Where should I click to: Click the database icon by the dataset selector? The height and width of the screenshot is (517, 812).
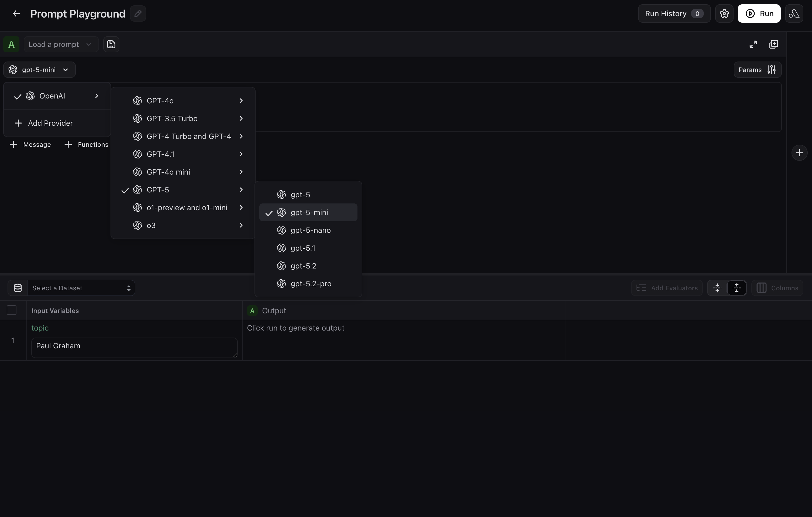coord(18,288)
